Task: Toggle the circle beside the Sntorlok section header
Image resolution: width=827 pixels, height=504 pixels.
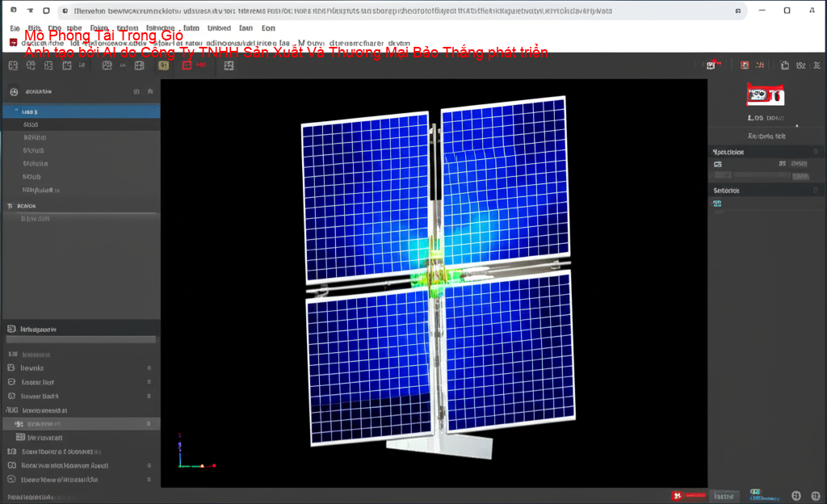Action: point(816,191)
